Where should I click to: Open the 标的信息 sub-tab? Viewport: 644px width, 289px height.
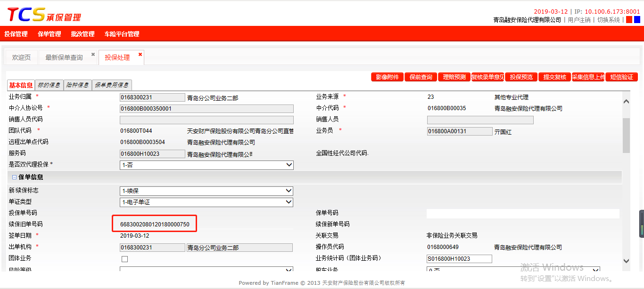[x=49, y=85]
